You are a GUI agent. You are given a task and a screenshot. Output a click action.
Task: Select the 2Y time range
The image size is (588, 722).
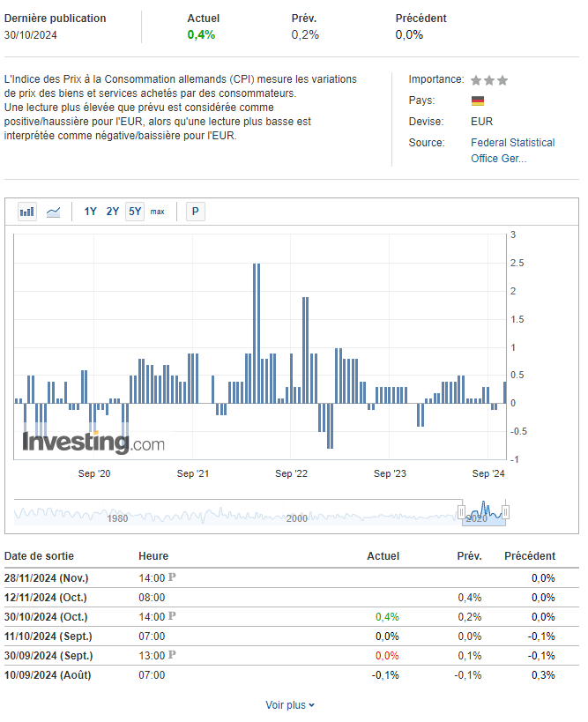click(x=113, y=212)
